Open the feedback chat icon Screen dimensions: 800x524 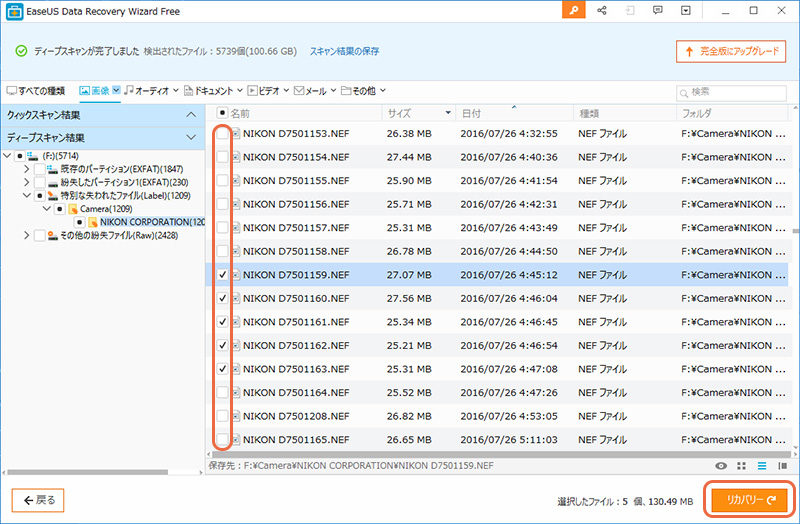(658, 10)
